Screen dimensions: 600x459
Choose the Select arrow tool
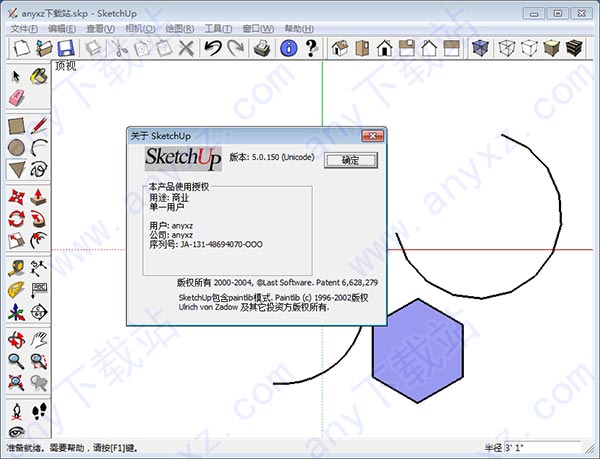pos(16,76)
